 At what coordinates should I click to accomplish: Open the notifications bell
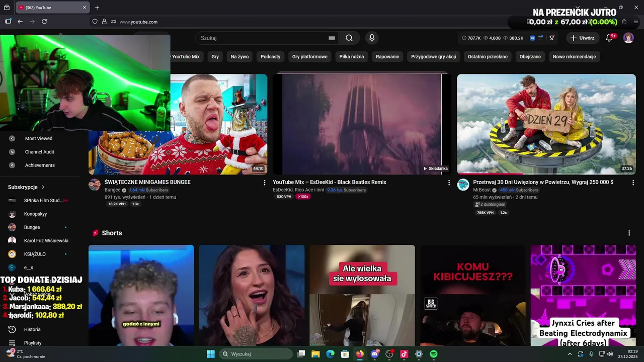pyautogui.click(x=609, y=38)
